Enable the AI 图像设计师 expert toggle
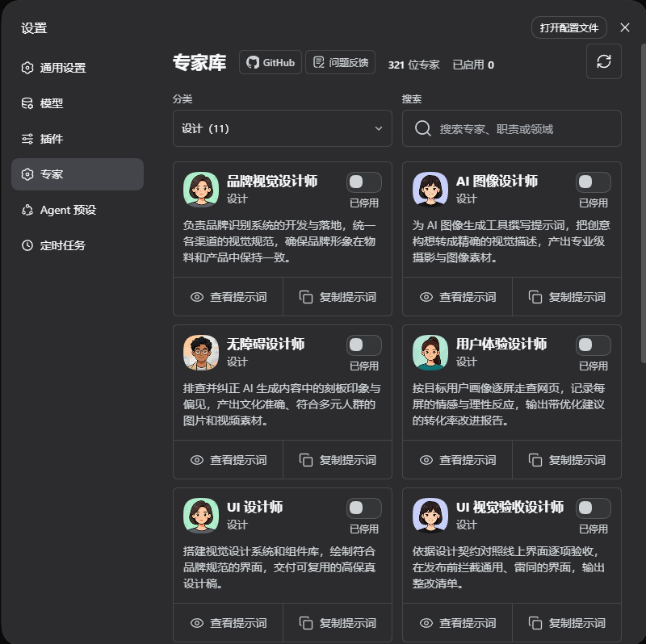 click(594, 182)
